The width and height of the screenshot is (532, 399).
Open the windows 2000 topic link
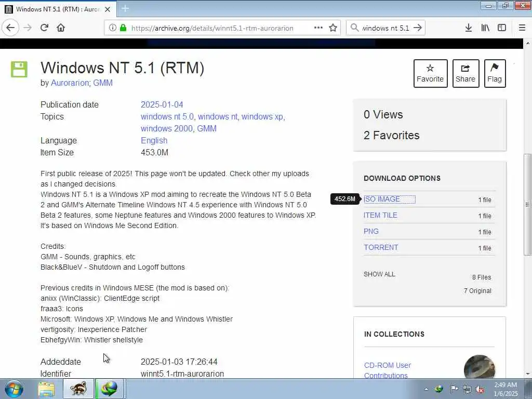[x=166, y=128]
